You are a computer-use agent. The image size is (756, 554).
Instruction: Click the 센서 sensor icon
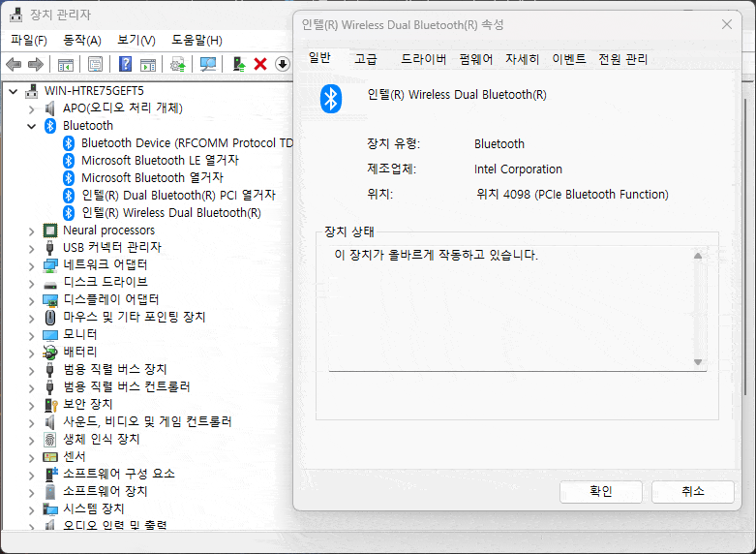pyautogui.click(x=50, y=456)
